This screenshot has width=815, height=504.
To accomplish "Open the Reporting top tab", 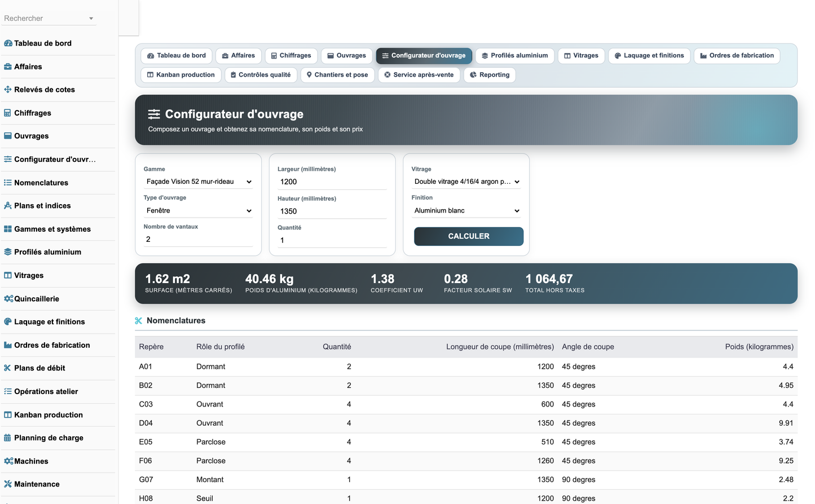I will pyautogui.click(x=490, y=75).
